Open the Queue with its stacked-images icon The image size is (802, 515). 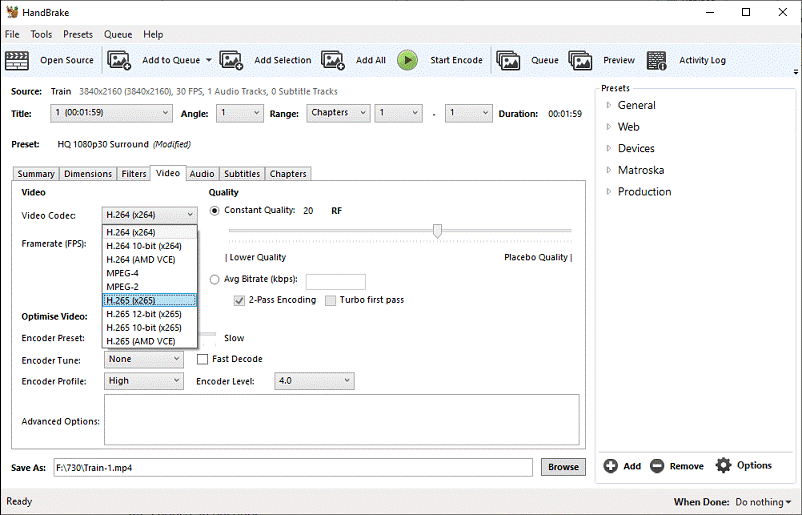click(x=508, y=60)
